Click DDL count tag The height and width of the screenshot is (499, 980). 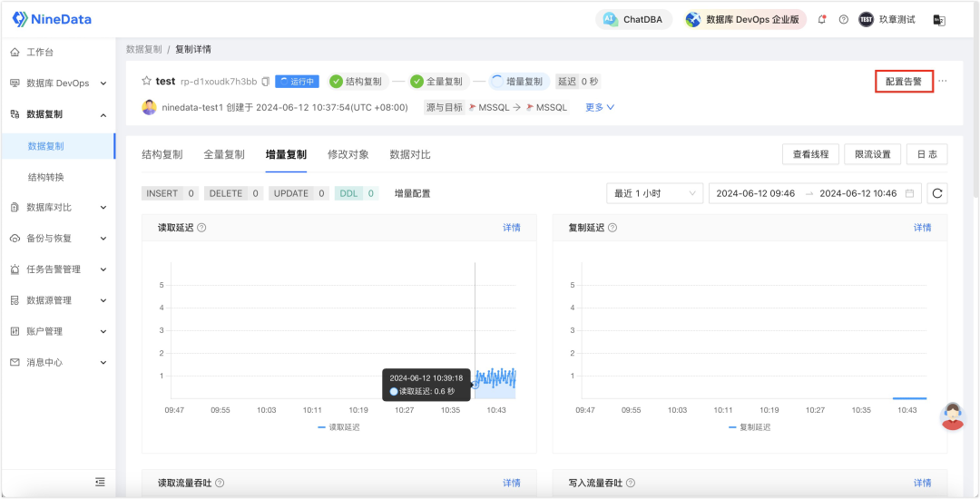(x=357, y=193)
